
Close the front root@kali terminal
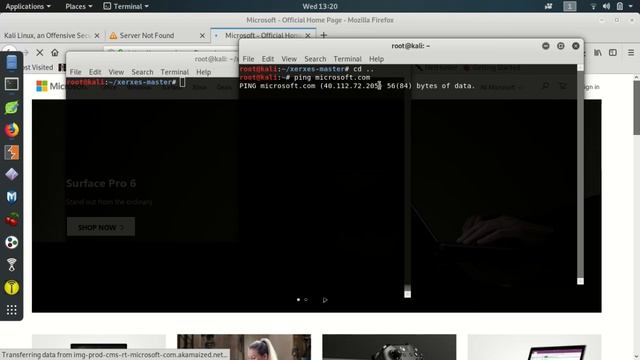[x=576, y=46]
